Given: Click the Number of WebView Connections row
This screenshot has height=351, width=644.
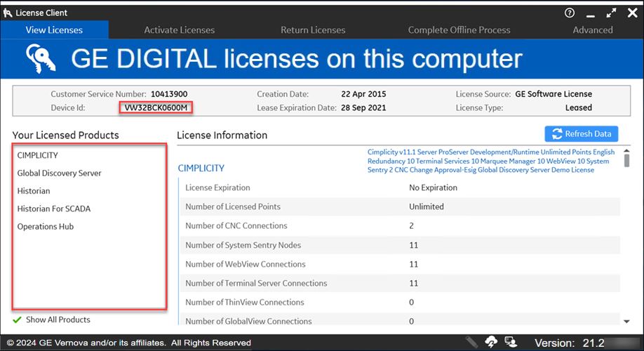Looking at the screenshot, I should 400,264.
